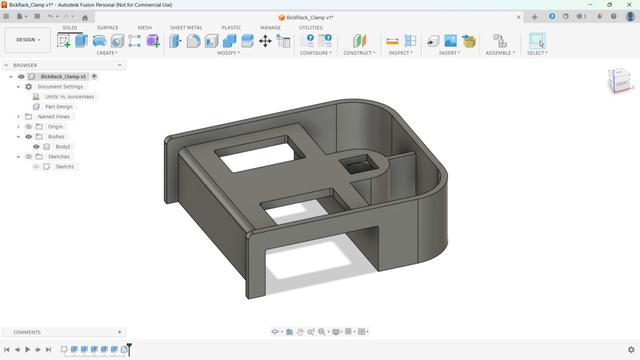The width and height of the screenshot is (640, 360).
Task: Switch to the UTILITIES tab
Action: (x=311, y=27)
